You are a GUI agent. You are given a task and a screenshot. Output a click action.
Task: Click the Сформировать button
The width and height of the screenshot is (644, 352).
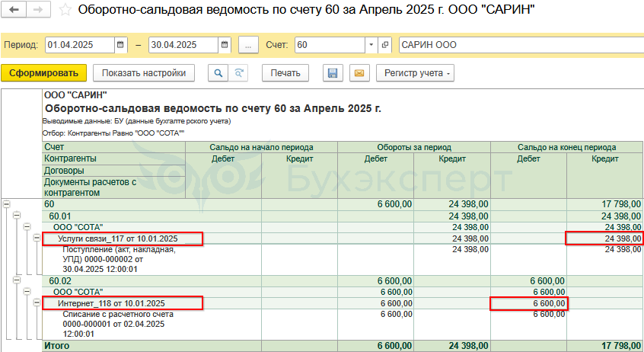coord(43,73)
